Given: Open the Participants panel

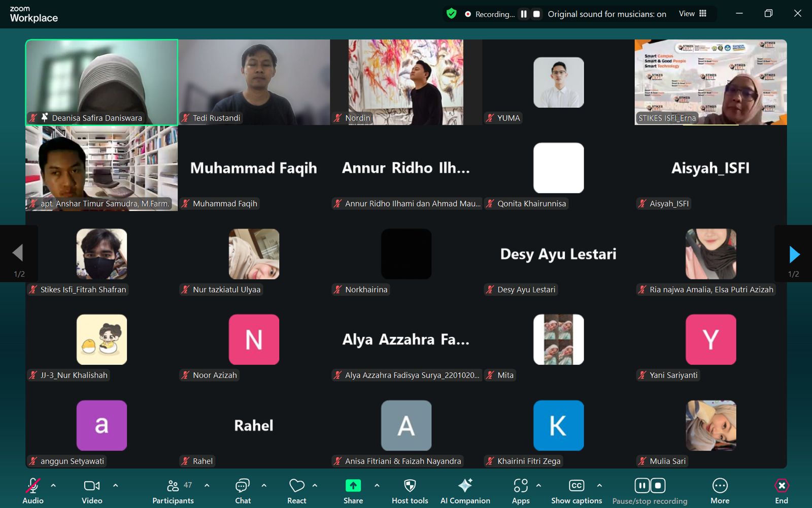Looking at the screenshot, I should pos(173,491).
